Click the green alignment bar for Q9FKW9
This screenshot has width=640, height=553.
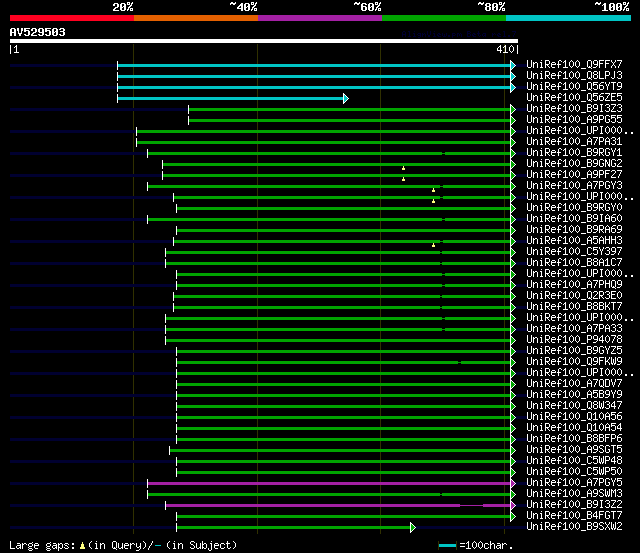343,362
